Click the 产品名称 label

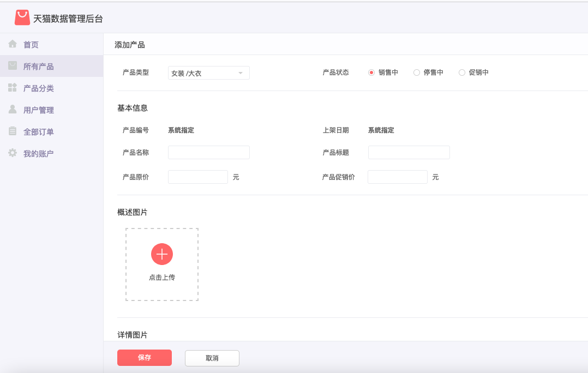point(136,153)
